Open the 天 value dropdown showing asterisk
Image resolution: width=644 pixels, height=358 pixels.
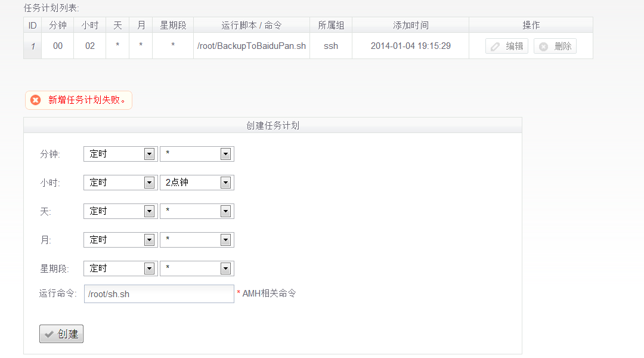pos(197,211)
